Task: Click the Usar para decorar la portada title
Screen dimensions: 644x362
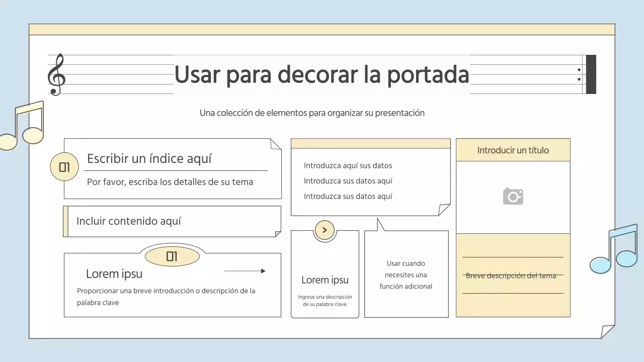Action: point(322,74)
